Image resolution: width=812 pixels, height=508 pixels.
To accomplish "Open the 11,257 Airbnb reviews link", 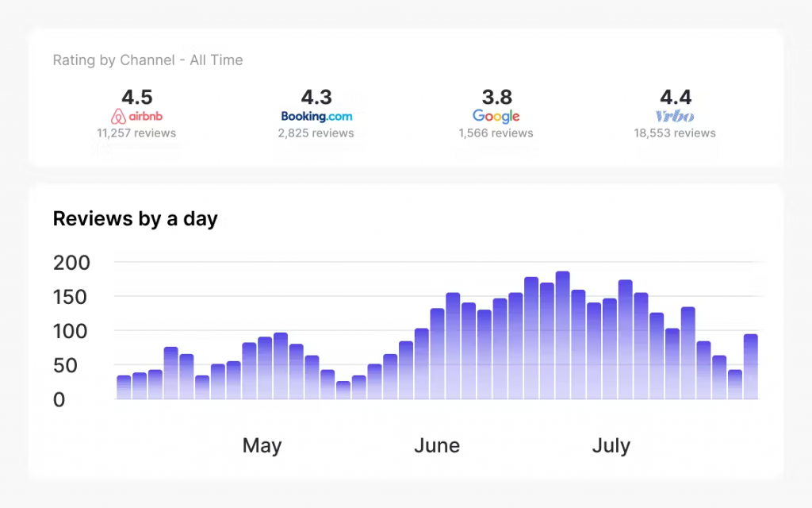I will tap(136, 133).
